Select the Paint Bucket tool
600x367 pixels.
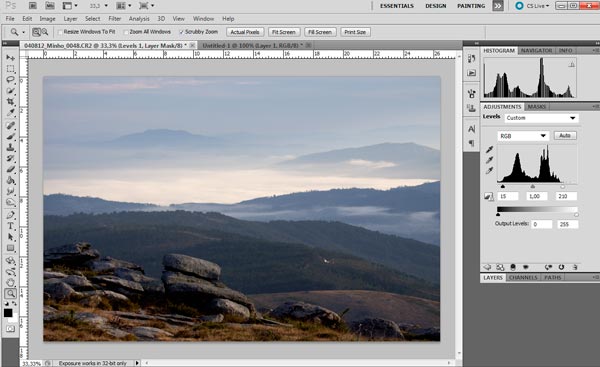tap(10, 180)
